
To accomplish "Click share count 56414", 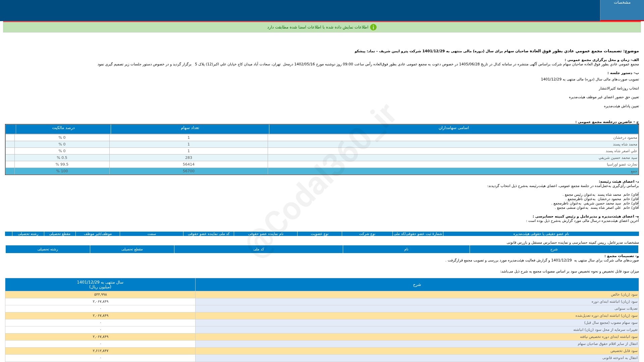I will pyautogui.click(x=189, y=165).
